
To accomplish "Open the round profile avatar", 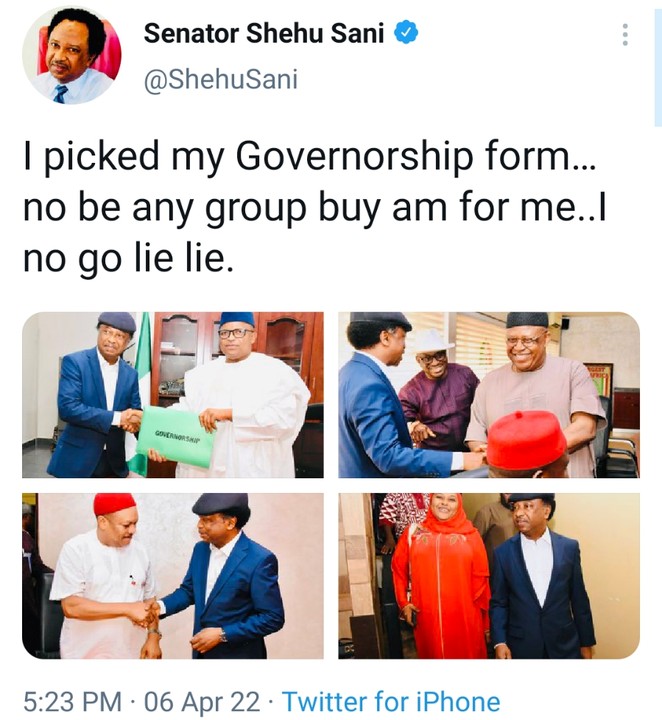I will point(71,57).
